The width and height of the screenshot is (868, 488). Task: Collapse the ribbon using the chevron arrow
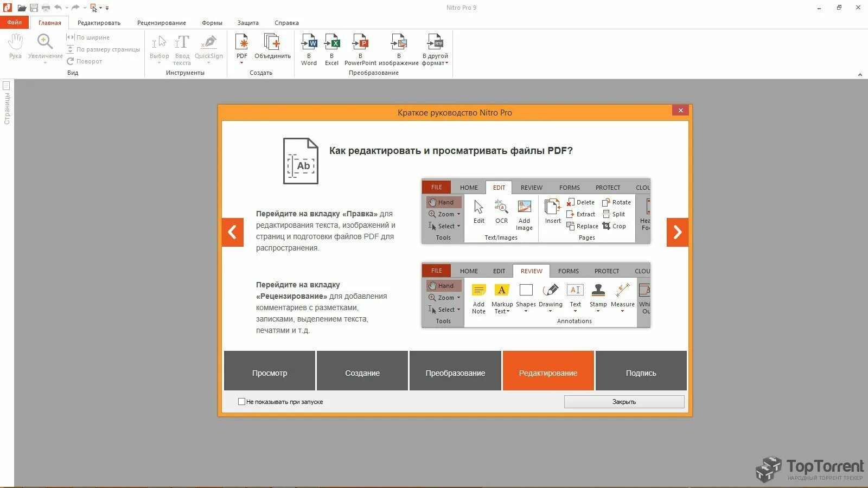[x=860, y=74]
